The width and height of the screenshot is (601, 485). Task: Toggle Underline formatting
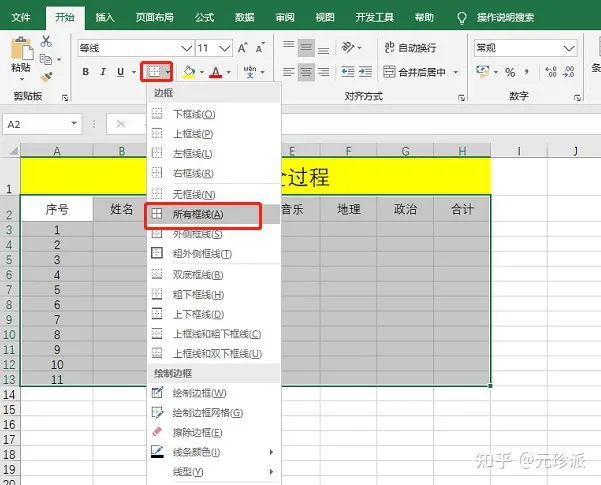tap(120, 72)
